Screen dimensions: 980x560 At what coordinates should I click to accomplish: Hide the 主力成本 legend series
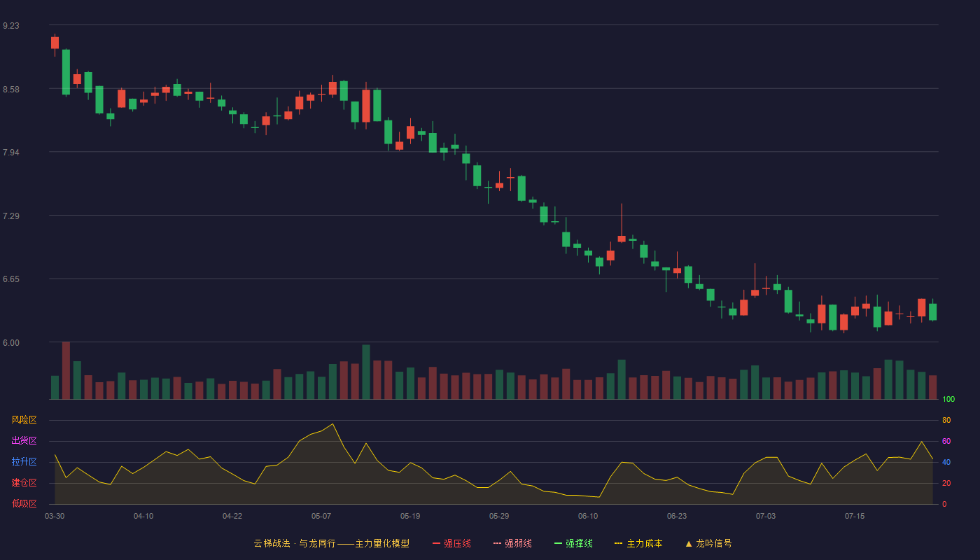pos(638,543)
